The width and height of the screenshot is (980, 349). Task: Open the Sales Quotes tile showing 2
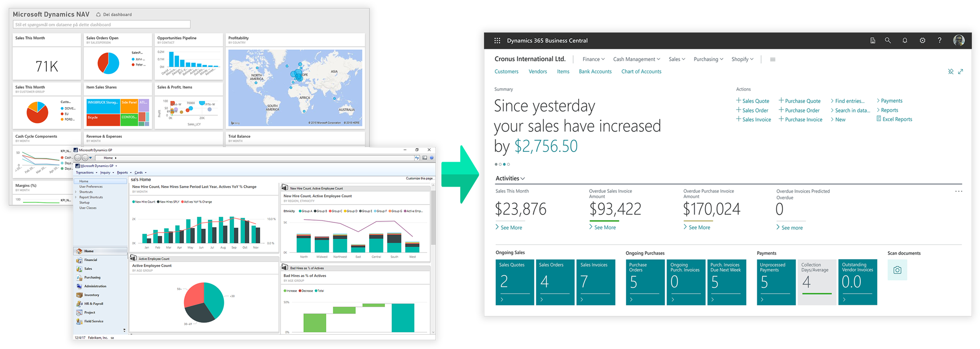(x=514, y=282)
